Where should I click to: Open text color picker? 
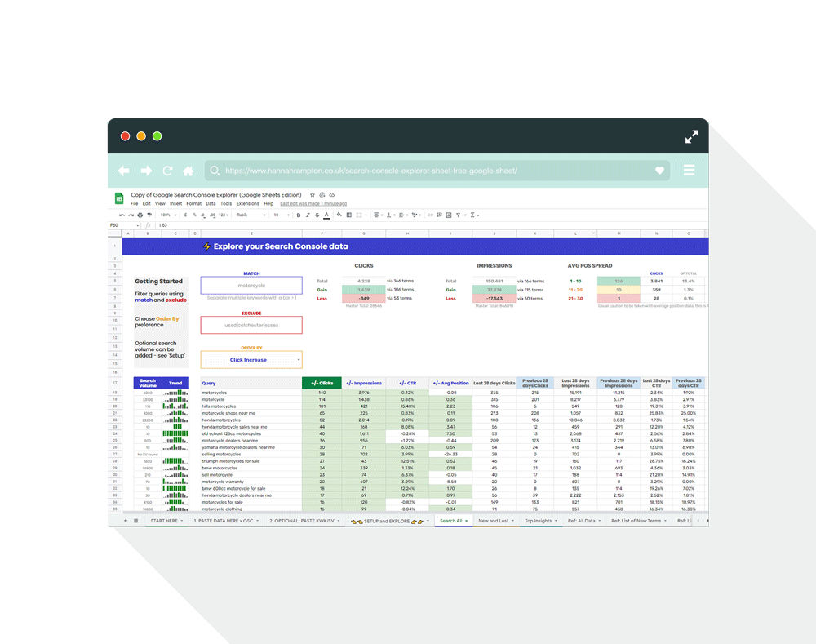(x=326, y=215)
